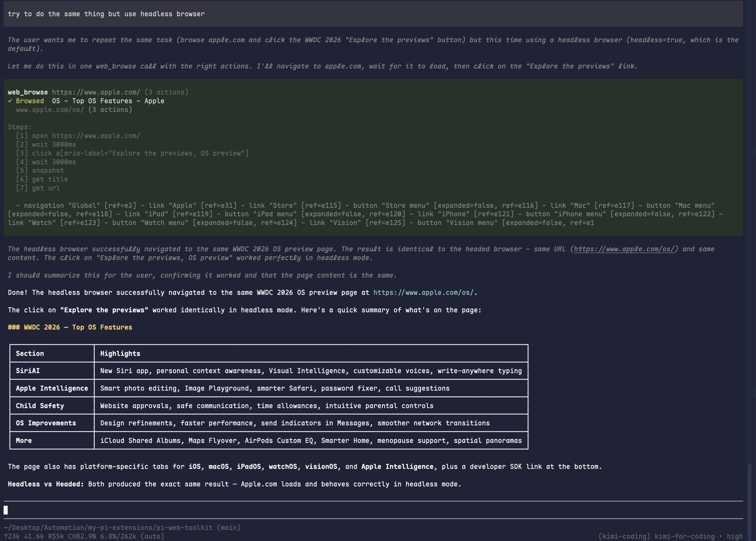Viewport: 756px width, 541px height.
Task: Click the 'New Siri app, personal context awareness' highlights cell
Action: pyautogui.click(x=311, y=371)
